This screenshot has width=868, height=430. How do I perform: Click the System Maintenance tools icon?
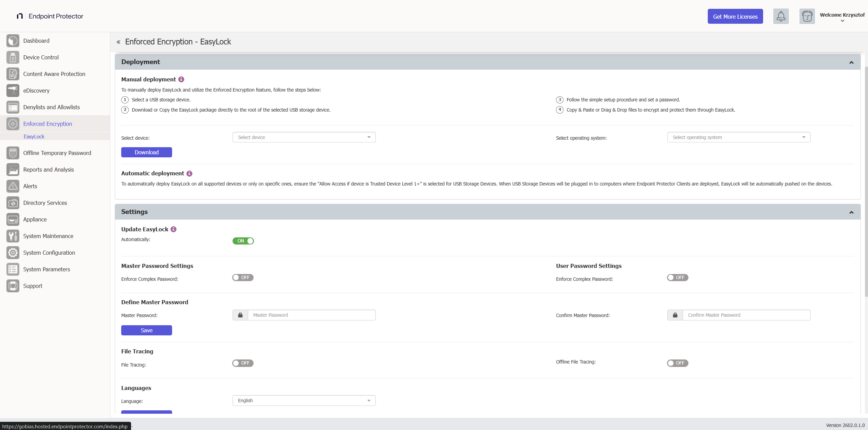point(13,236)
